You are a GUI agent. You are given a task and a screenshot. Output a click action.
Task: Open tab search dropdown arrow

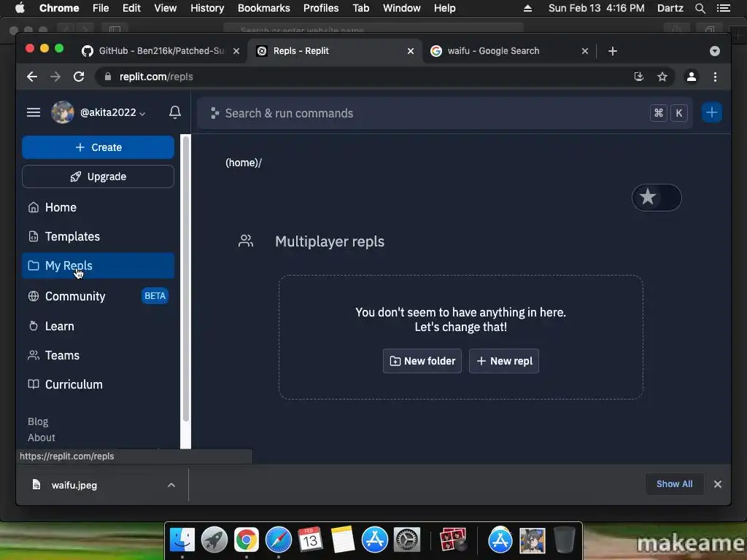715,51
